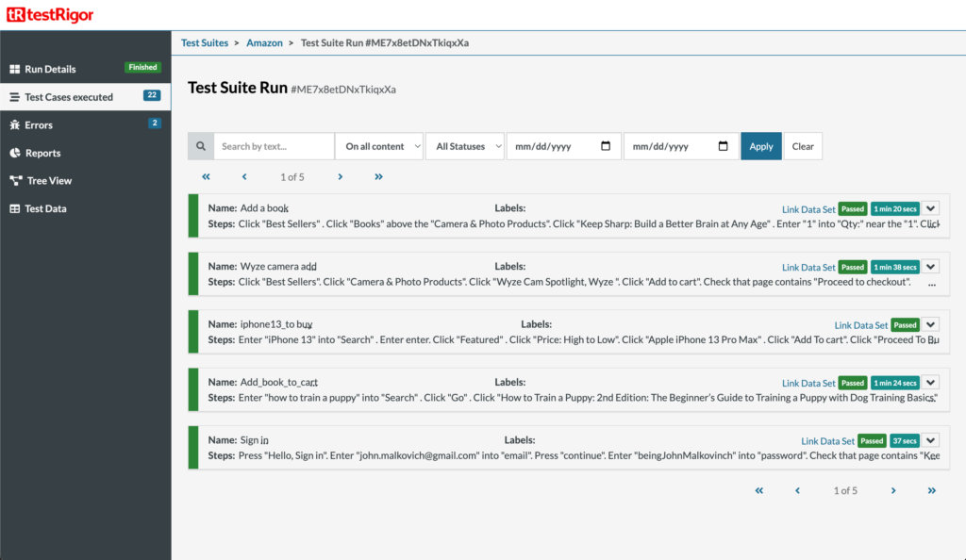Go to next page in bottom pagination
The image size is (966, 560).
pyautogui.click(x=893, y=490)
